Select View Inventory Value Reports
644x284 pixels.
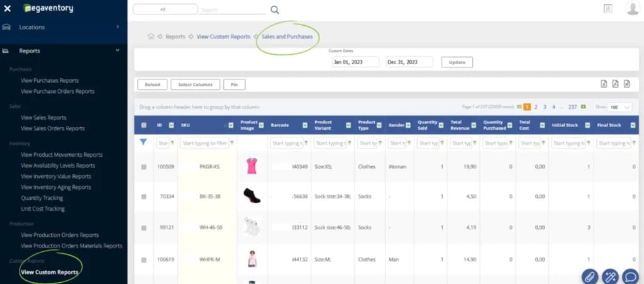click(x=56, y=176)
